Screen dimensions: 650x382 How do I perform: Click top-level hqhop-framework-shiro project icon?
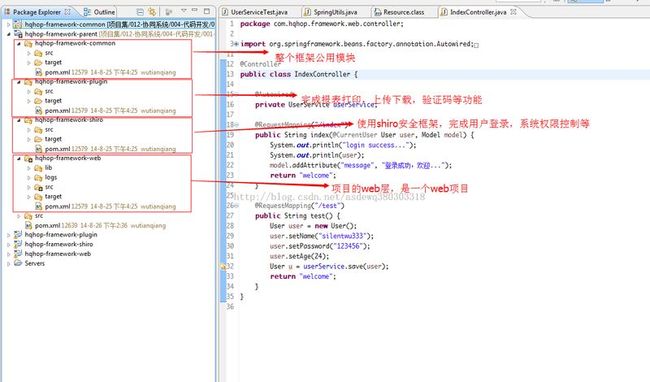(x=18, y=244)
